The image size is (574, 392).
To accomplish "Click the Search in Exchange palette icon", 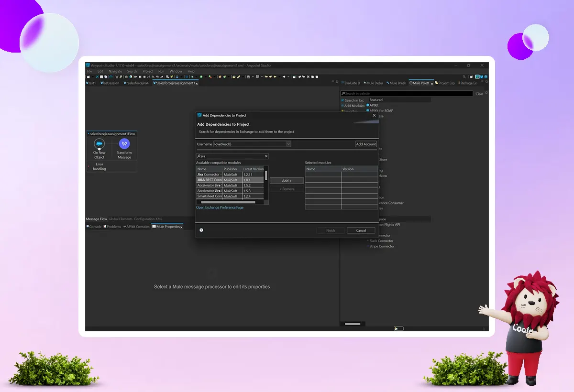I will pyautogui.click(x=342, y=100).
